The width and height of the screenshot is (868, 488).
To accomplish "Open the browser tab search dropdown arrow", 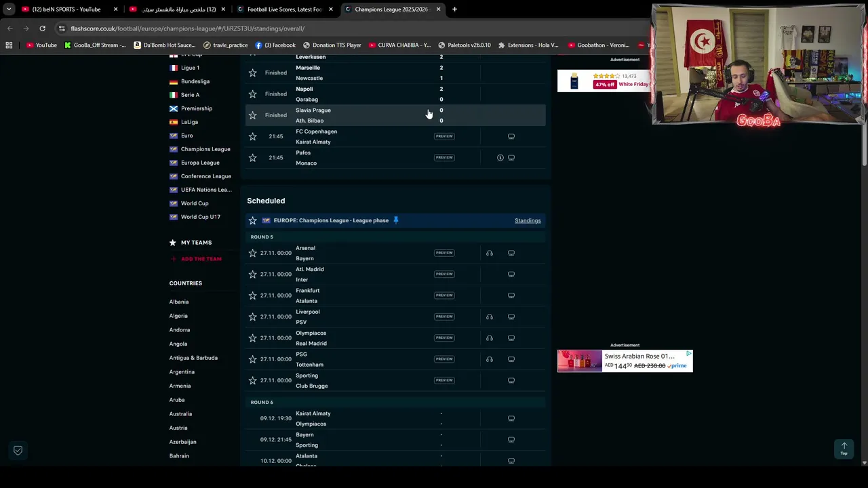I will [8, 9].
